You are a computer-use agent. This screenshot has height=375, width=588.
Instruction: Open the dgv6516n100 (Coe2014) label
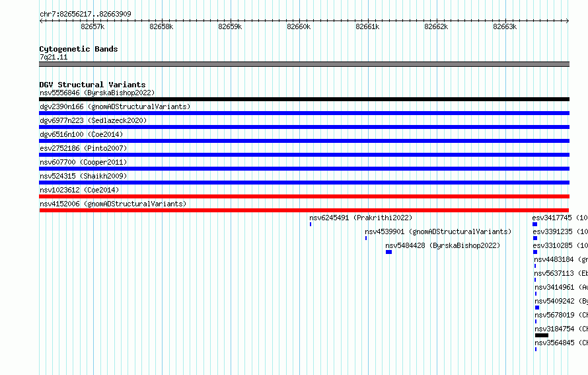(x=81, y=134)
